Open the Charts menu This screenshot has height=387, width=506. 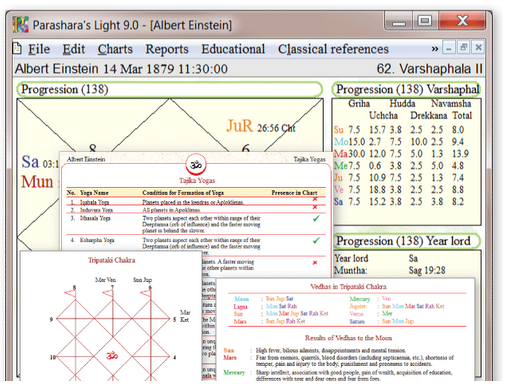(x=115, y=49)
